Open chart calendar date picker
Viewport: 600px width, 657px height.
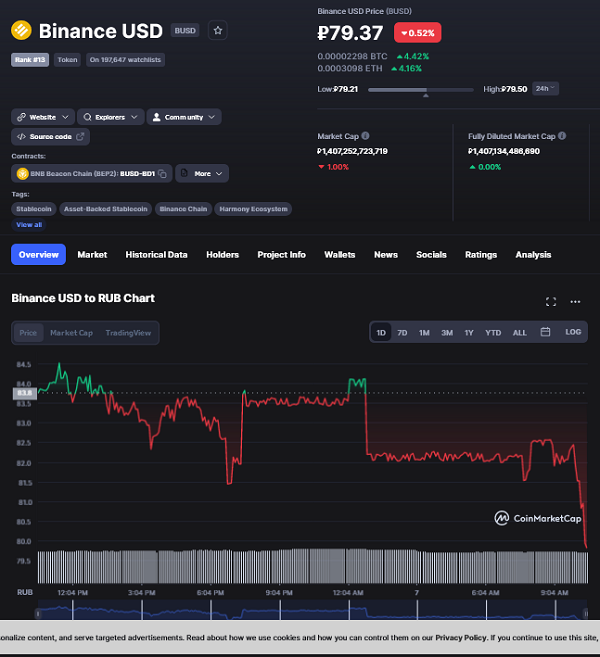[x=545, y=332]
